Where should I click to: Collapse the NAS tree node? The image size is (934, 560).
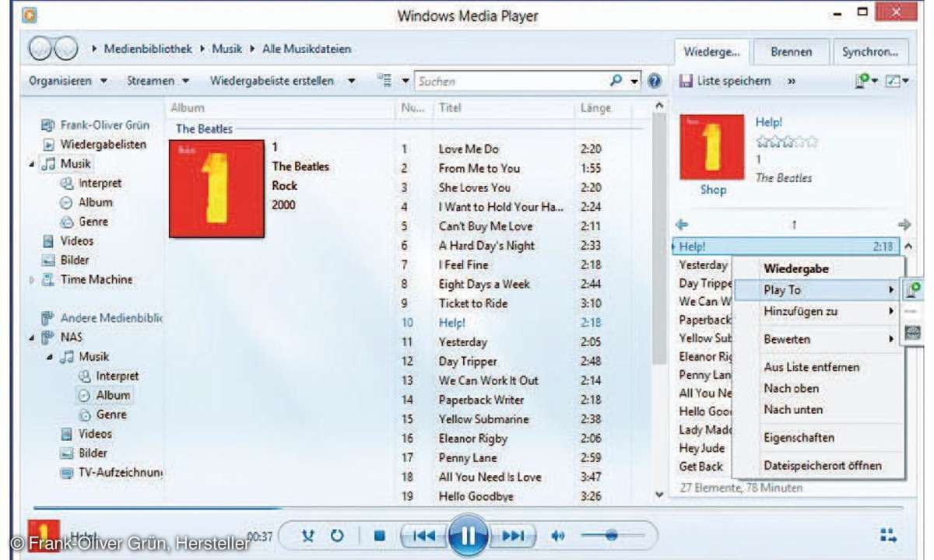[x=32, y=338]
